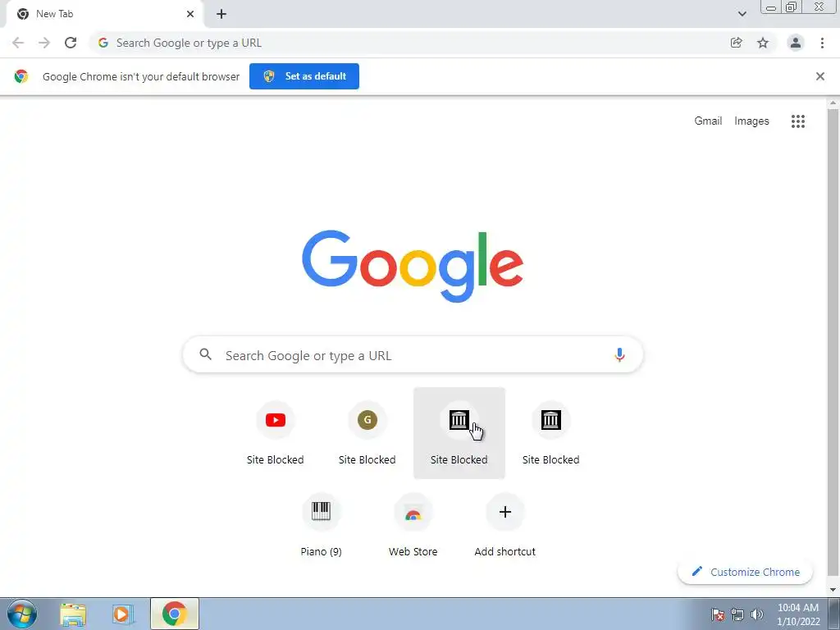Click the magnifier icon in search box
This screenshot has height=630, width=840.
[x=206, y=354]
